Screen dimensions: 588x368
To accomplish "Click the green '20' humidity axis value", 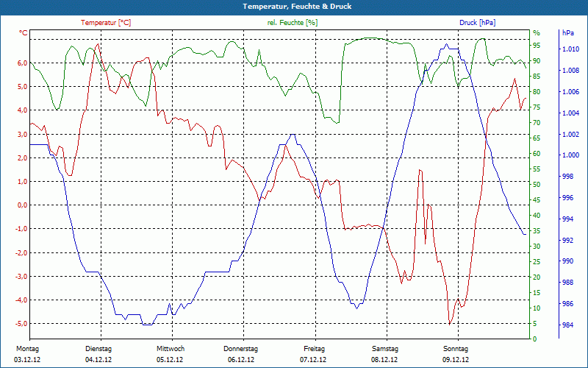I will click(x=537, y=277).
